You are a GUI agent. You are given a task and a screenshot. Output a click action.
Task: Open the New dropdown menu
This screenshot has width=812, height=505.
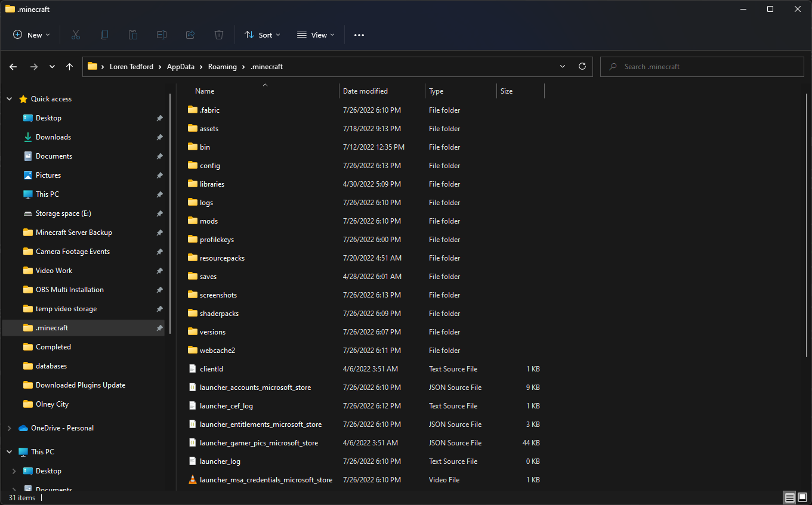tap(32, 35)
